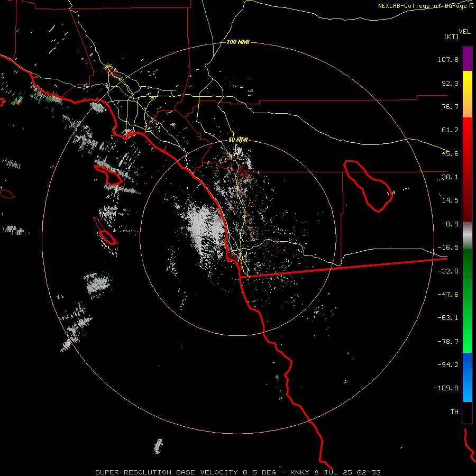Click the TH label on the legend

(454, 412)
